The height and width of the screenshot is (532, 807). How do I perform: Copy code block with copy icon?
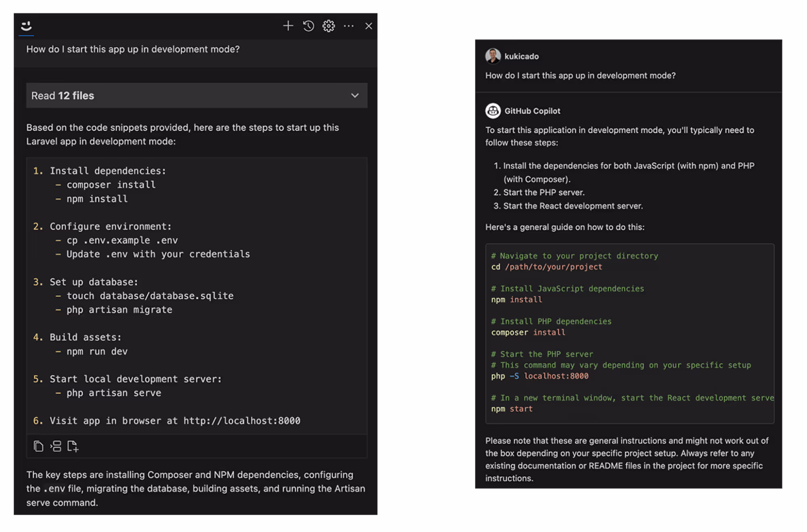[x=38, y=446]
